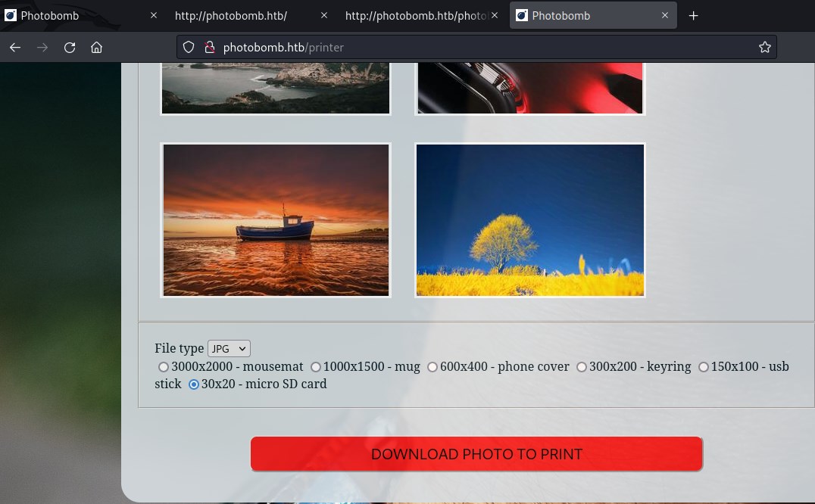Open a new tab with the plus icon

click(693, 15)
